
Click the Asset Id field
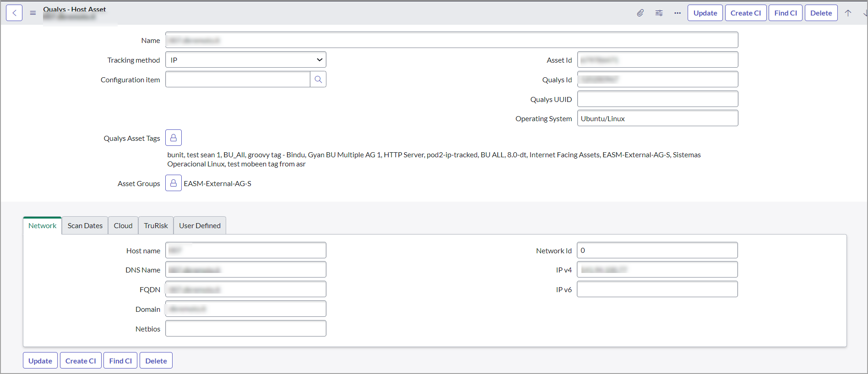[x=657, y=59]
